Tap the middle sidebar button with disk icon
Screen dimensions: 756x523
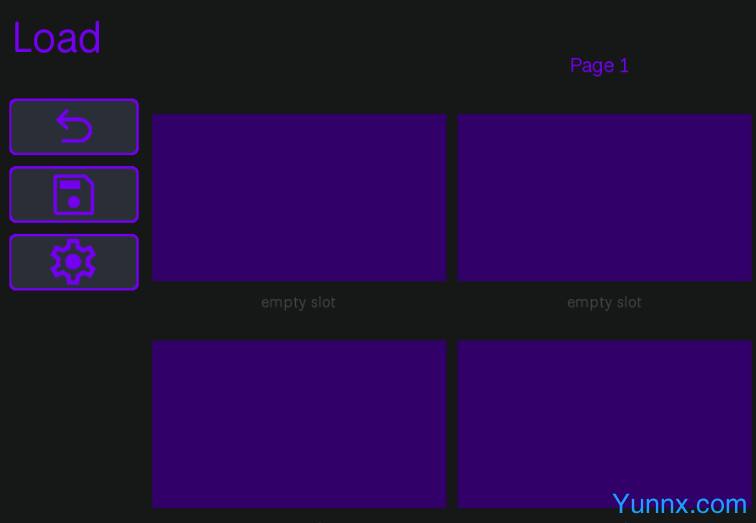[74, 195]
